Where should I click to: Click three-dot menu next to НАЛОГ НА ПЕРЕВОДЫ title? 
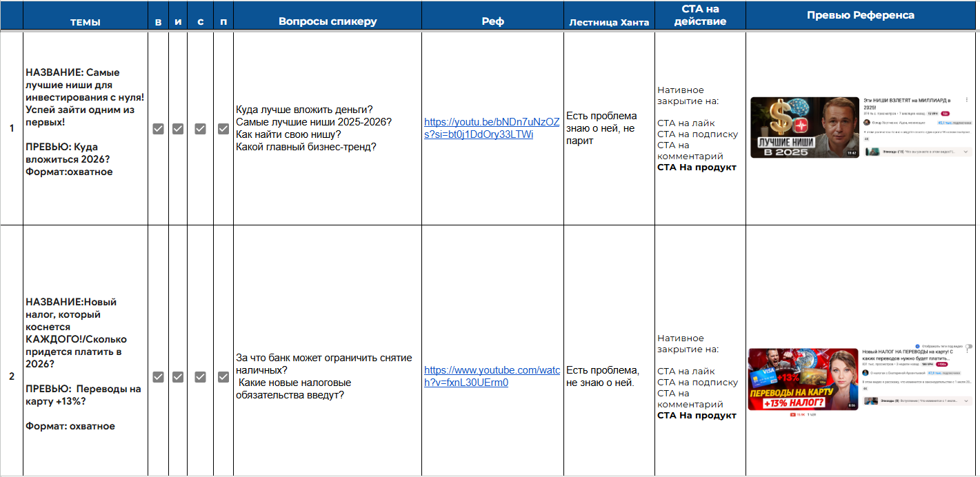pyautogui.click(x=967, y=351)
